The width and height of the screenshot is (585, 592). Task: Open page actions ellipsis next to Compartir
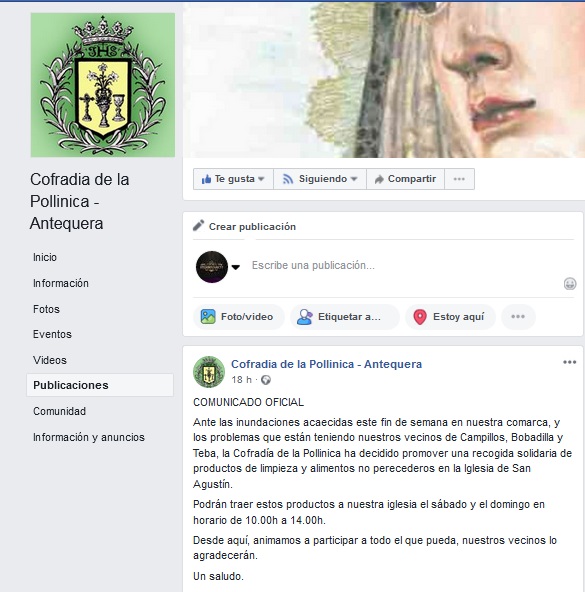459,179
